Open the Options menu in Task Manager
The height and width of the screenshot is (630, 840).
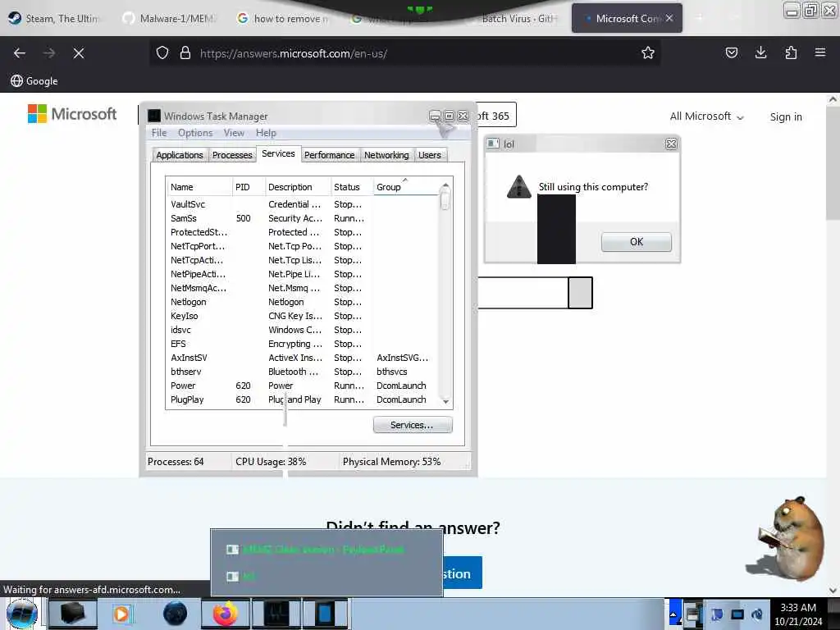point(195,133)
